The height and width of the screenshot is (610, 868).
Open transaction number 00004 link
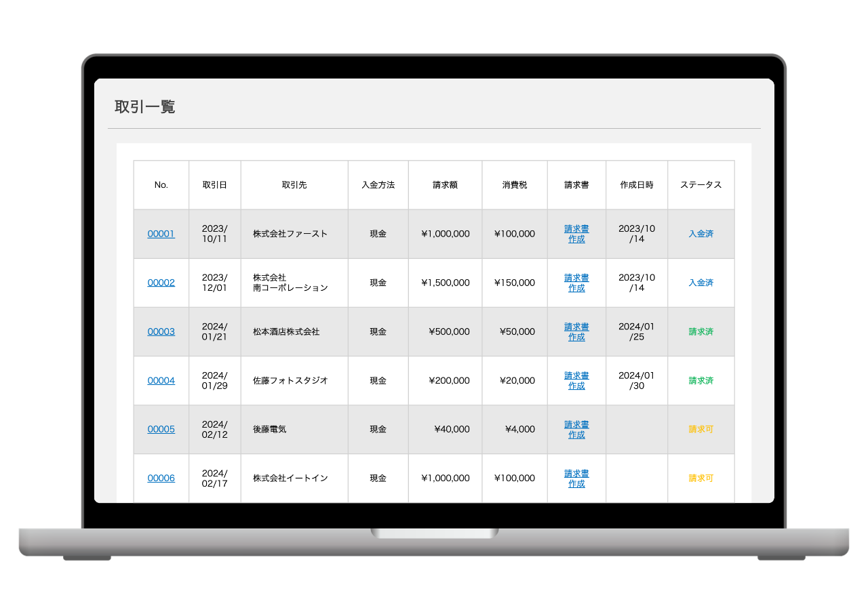(161, 380)
